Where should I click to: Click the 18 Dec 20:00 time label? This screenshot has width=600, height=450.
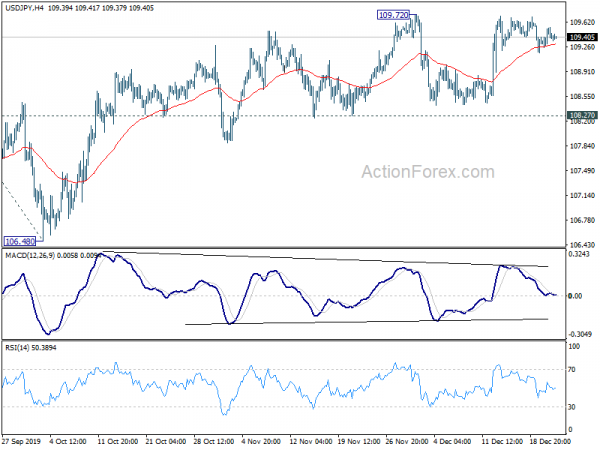(550, 441)
